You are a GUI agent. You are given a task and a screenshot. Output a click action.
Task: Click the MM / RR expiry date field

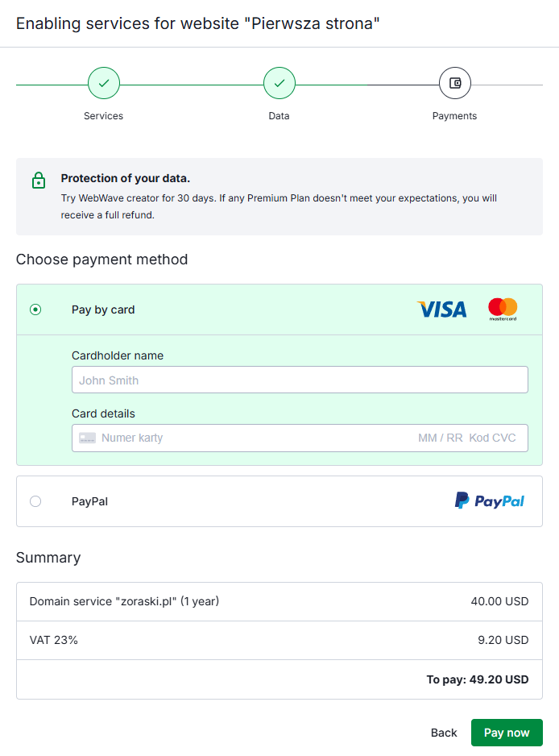(440, 438)
